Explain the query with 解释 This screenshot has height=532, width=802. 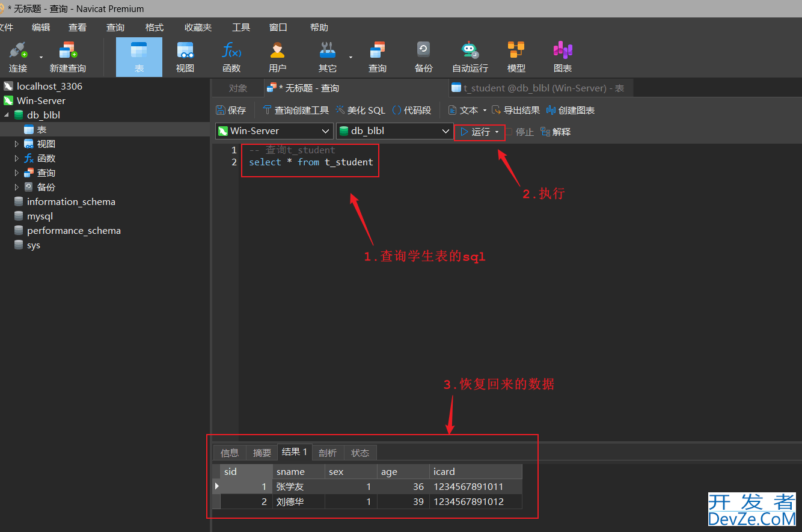[556, 132]
